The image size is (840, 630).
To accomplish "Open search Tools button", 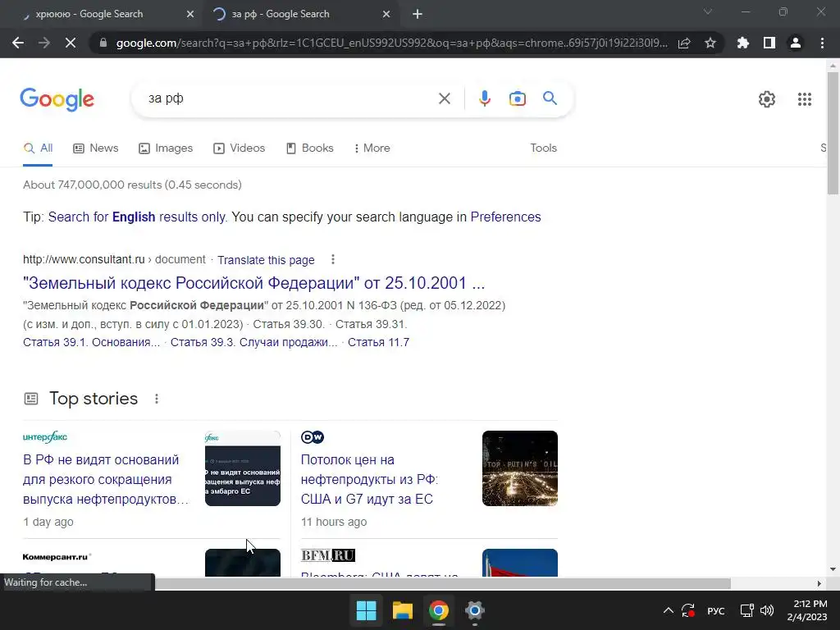I will click(x=543, y=148).
